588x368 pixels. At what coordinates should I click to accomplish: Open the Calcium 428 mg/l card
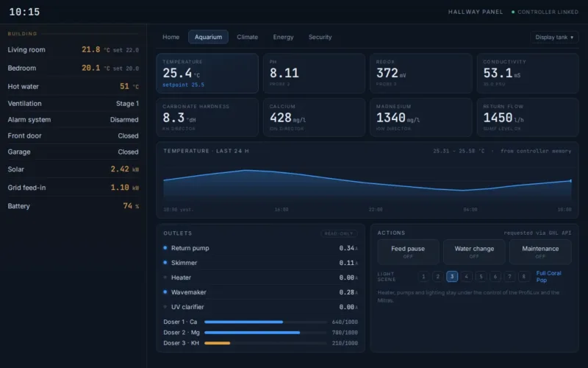[314, 117]
